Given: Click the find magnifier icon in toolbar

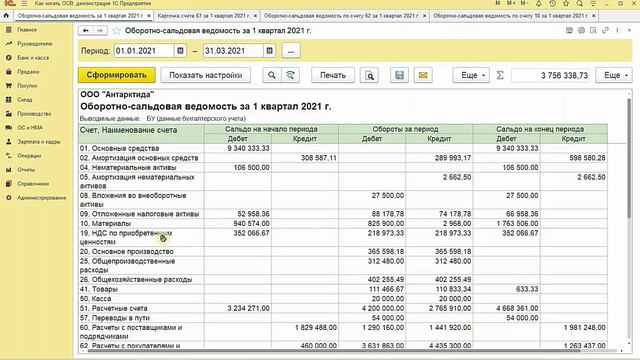Looking at the screenshot, I should 272,75.
